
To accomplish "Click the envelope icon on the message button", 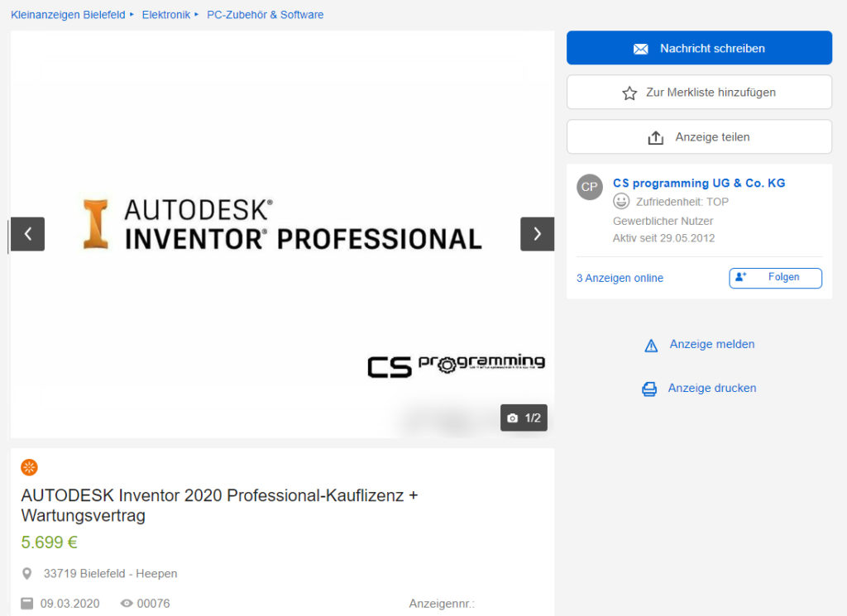I will 640,47.
